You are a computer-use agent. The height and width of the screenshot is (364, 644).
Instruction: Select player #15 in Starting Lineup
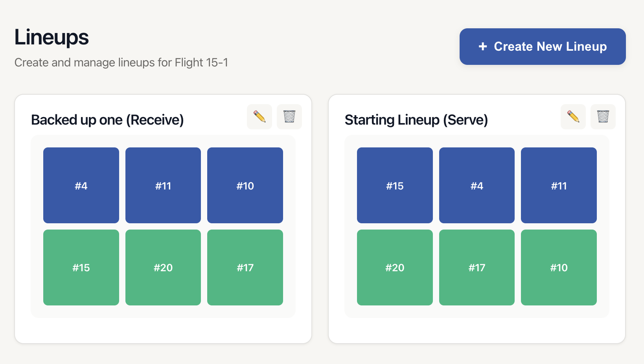395,185
